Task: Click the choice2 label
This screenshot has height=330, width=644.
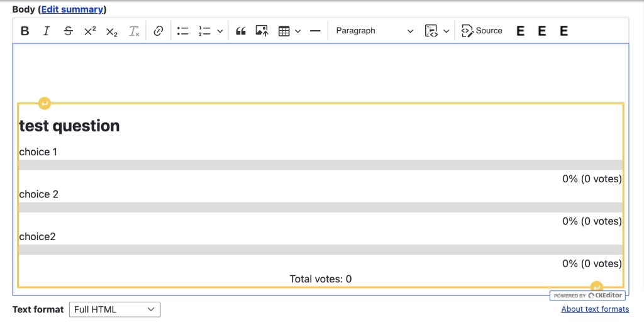Action: [x=37, y=236]
